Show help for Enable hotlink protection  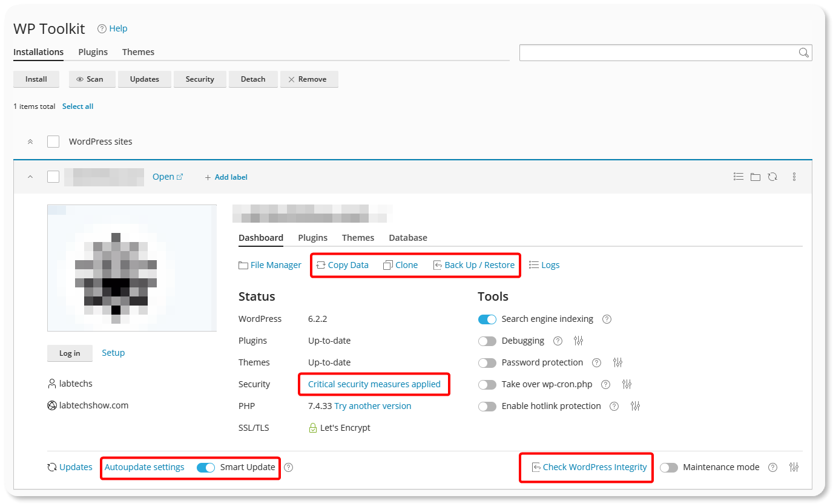pos(614,406)
